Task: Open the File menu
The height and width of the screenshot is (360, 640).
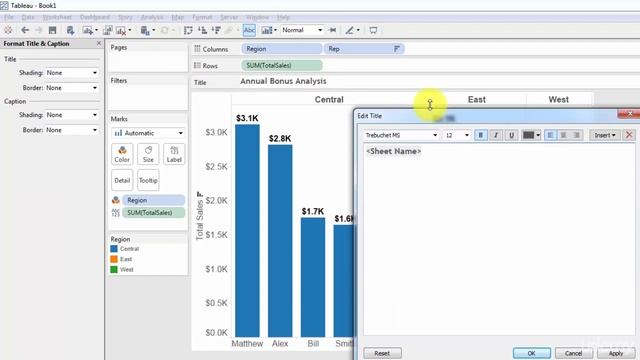Action: 9,17
